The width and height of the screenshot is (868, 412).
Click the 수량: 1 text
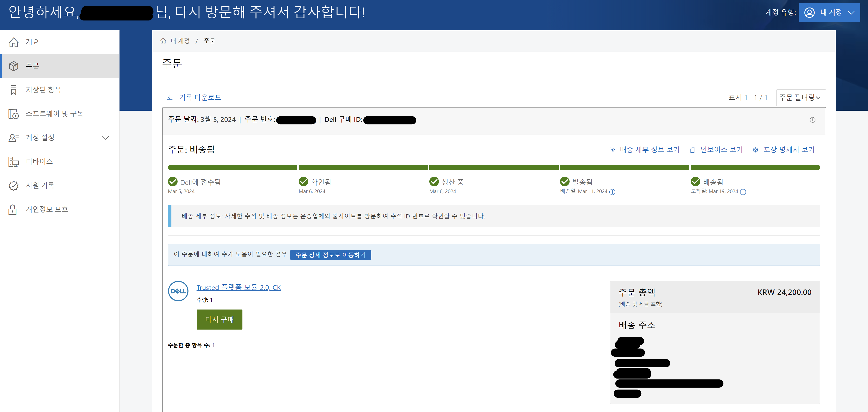coord(204,300)
